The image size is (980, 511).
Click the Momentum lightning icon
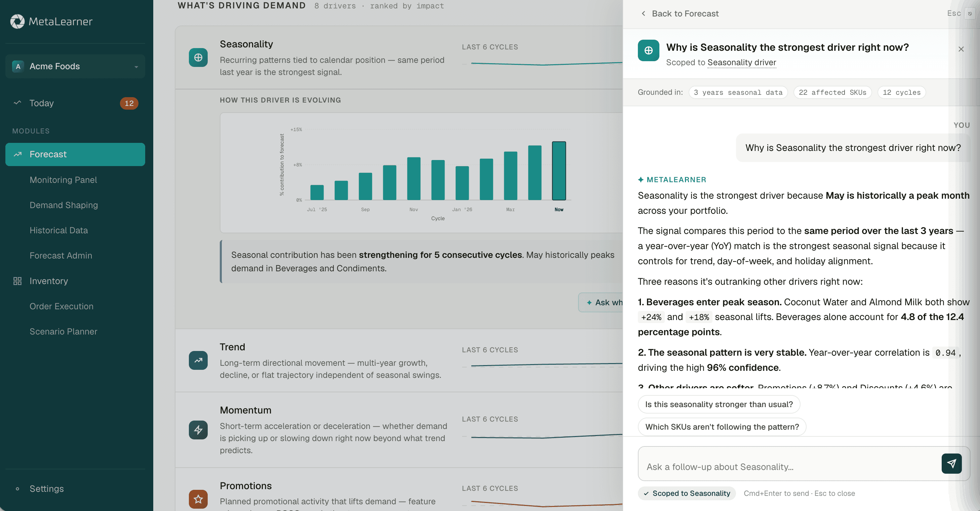198,430
